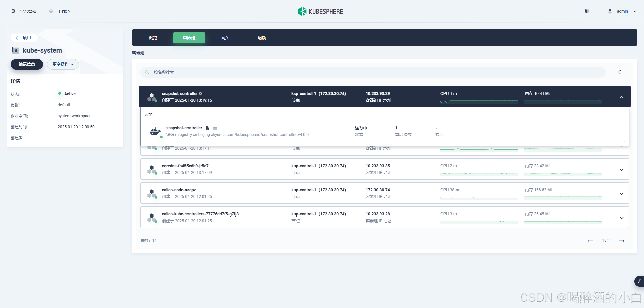Viewport: 644px width, 308px height.
Task: Open the 更多操作 dropdown
Action: tap(63, 64)
